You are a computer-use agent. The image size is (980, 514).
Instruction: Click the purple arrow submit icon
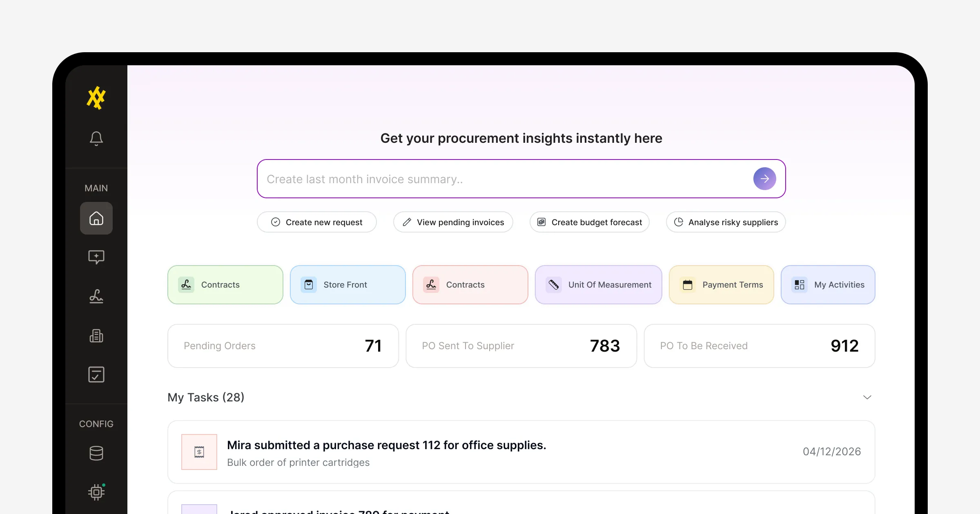764,179
